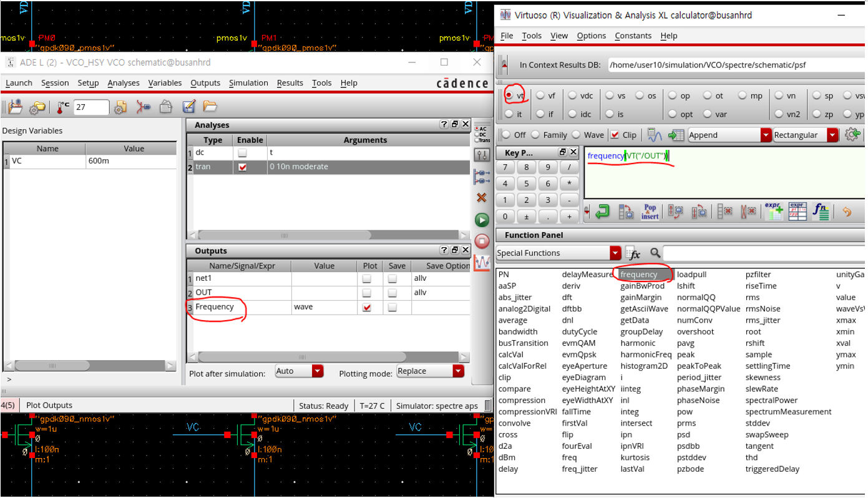Click the red netlist probe icon on ADE toolbar
The height and width of the screenshot is (498, 868).
(144, 107)
